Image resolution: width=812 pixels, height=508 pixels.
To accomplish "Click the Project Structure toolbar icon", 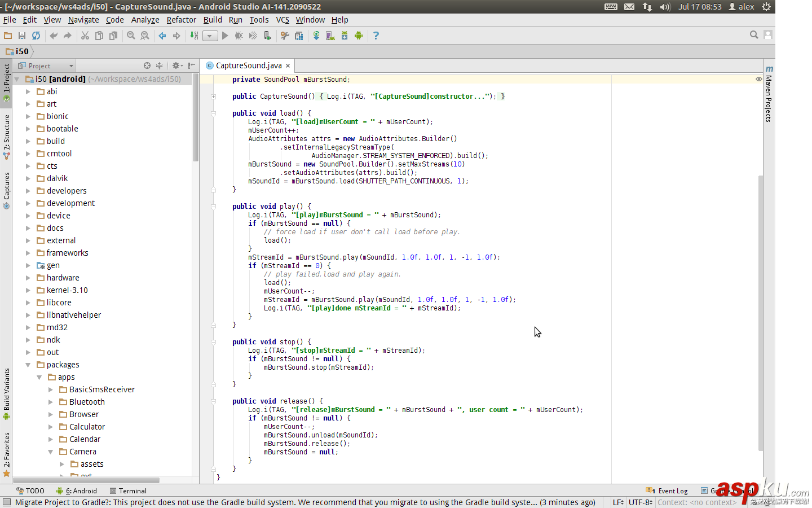I will click(299, 36).
